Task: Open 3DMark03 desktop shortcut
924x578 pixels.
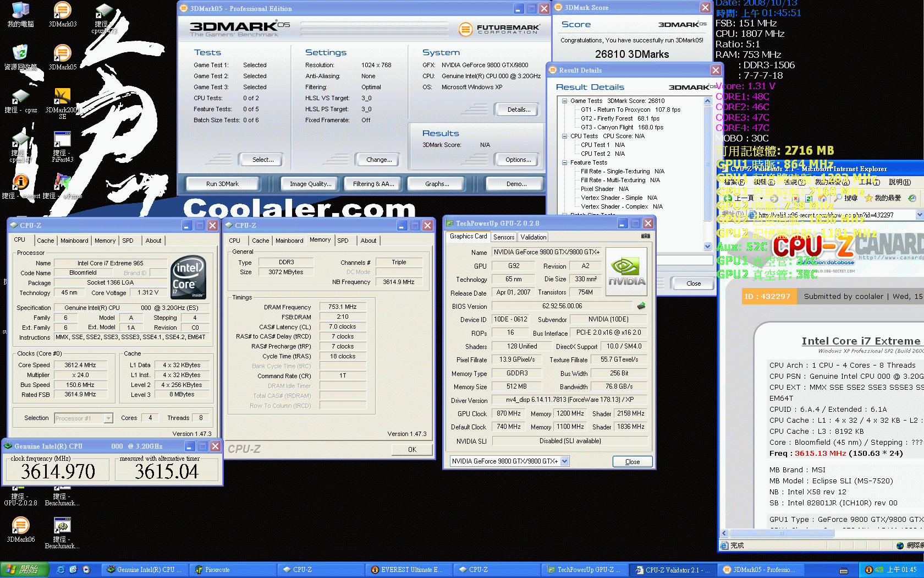Action: (62, 14)
